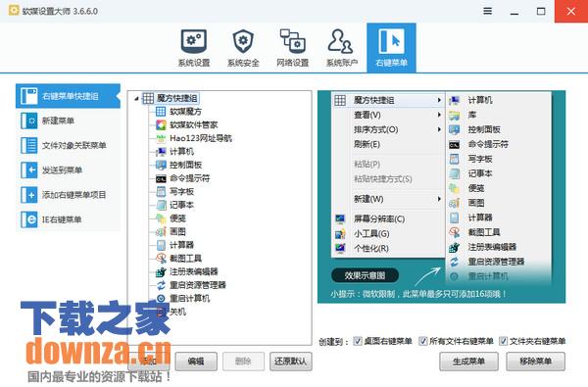Click the 计算机 icon in tree list

coord(161,152)
